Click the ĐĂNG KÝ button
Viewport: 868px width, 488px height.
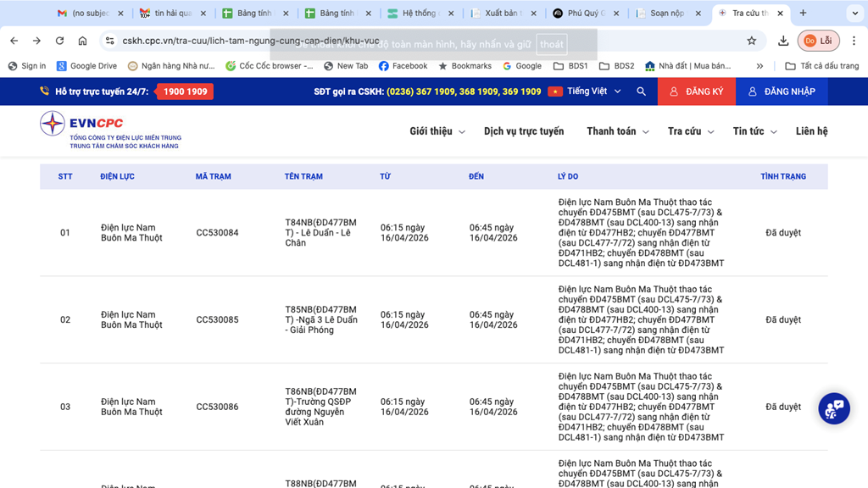point(697,91)
